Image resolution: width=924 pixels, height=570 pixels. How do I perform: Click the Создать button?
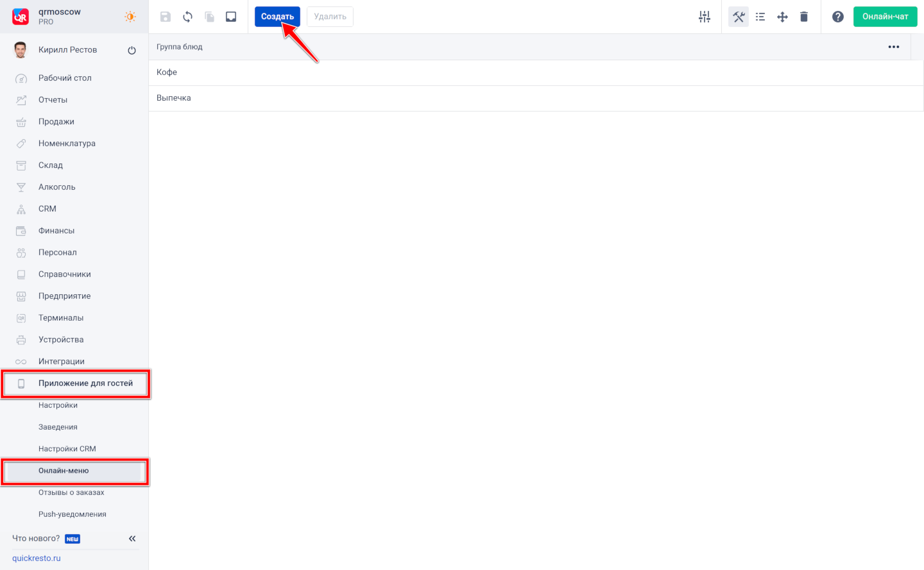[x=277, y=17]
